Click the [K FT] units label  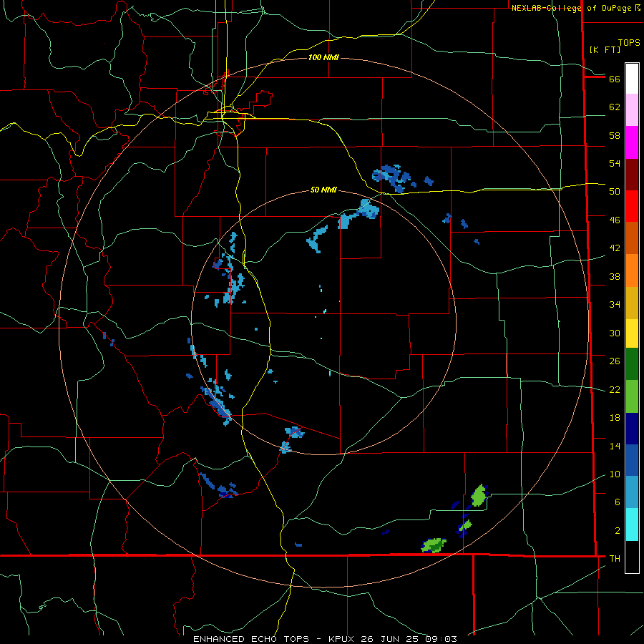pos(605,49)
